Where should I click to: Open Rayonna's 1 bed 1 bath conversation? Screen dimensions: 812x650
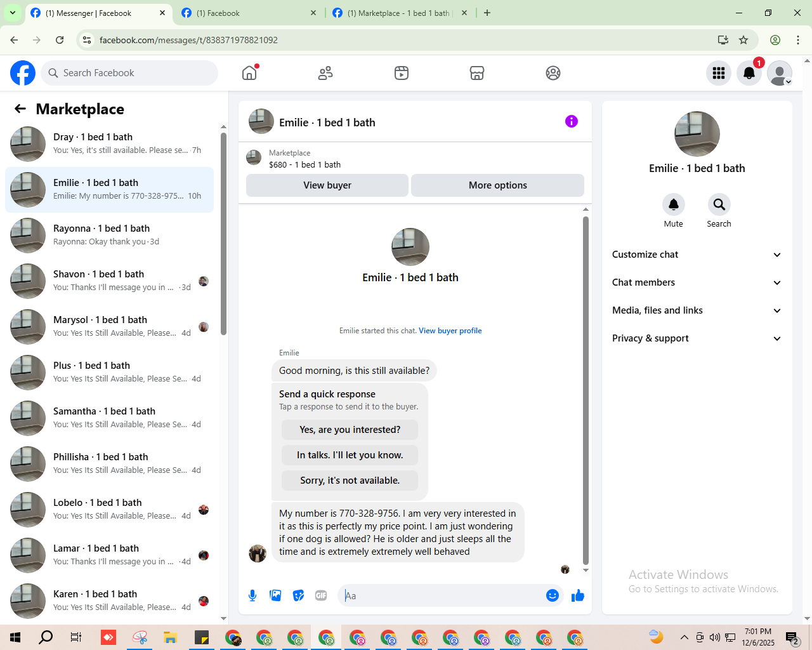click(x=109, y=235)
